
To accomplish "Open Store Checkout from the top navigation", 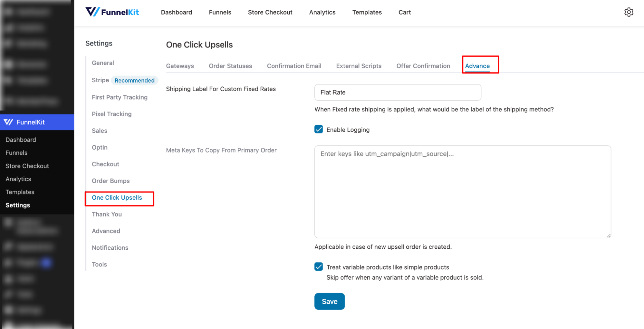I will [270, 12].
